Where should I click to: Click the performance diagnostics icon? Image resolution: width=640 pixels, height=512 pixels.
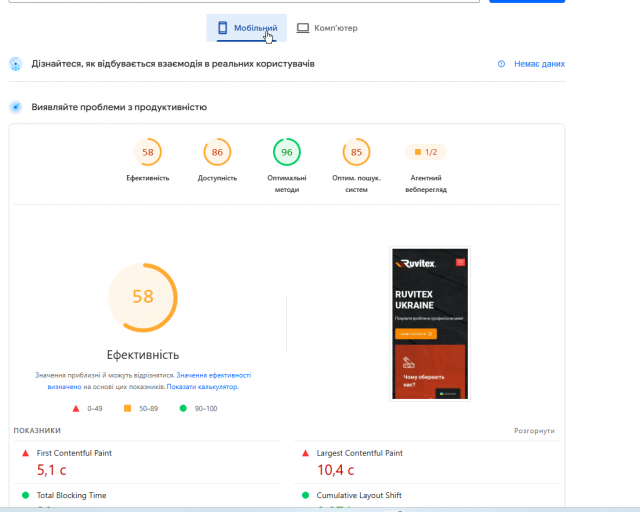(16, 107)
